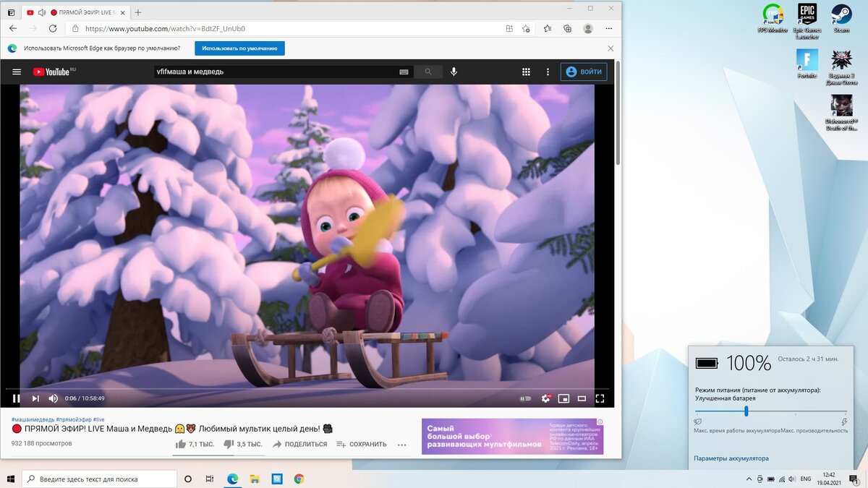Viewport: 868px width, 488px height.
Task: Skip to the next video
Action: [x=35, y=398]
